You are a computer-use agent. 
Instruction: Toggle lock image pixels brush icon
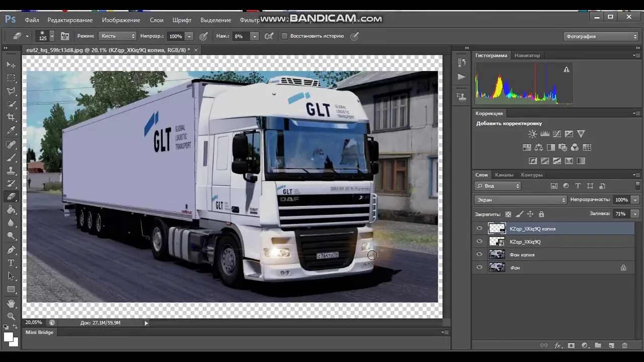519,214
